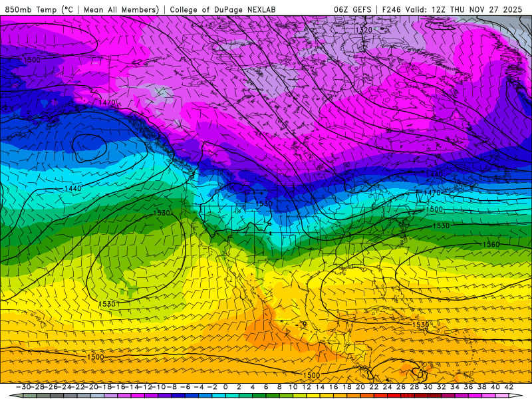532x399 pixels.
Task: Click the positive 6 value on the scale
Action: click(266, 387)
